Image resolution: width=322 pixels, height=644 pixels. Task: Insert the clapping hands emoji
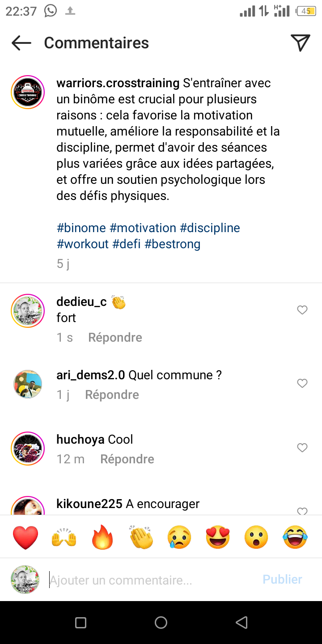point(141,537)
